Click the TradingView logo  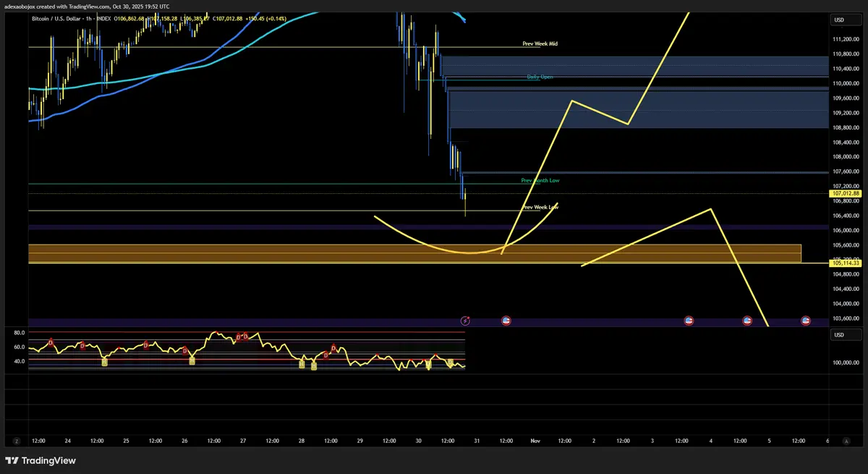tap(41, 460)
